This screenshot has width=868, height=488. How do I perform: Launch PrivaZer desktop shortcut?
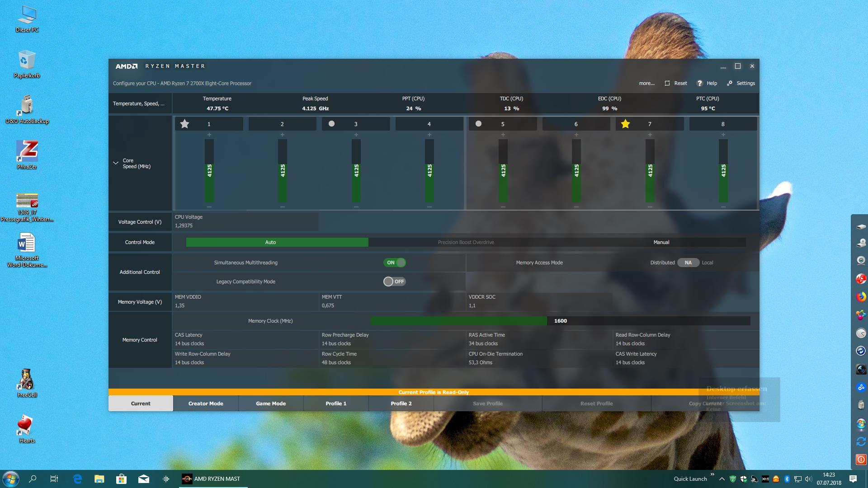[27, 151]
